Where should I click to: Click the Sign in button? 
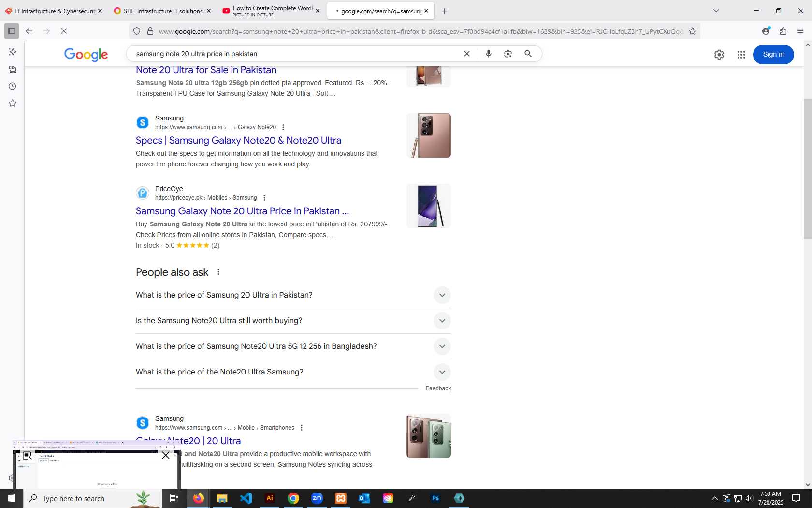pyautogui.click(x=773, y=54)
